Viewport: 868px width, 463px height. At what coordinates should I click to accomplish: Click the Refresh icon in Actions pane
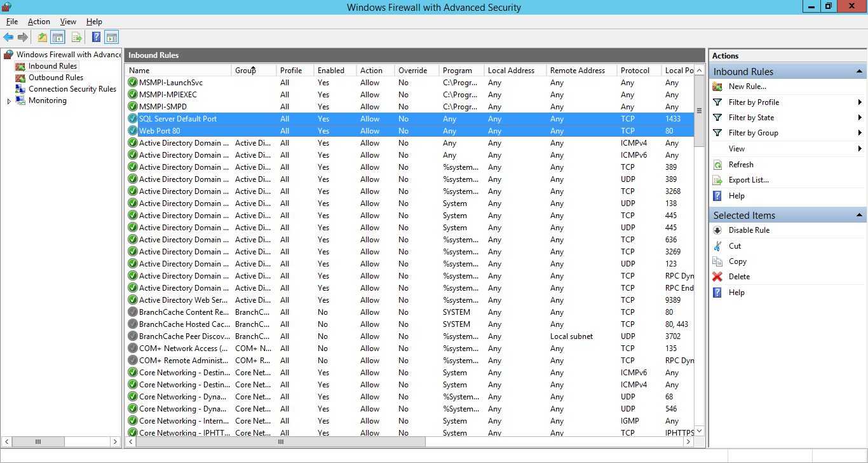(x=717, y=165)
